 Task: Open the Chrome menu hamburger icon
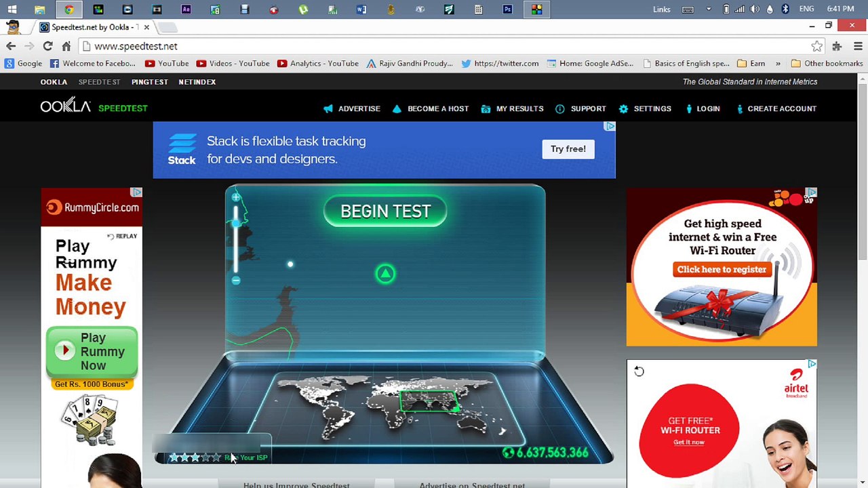858,46
